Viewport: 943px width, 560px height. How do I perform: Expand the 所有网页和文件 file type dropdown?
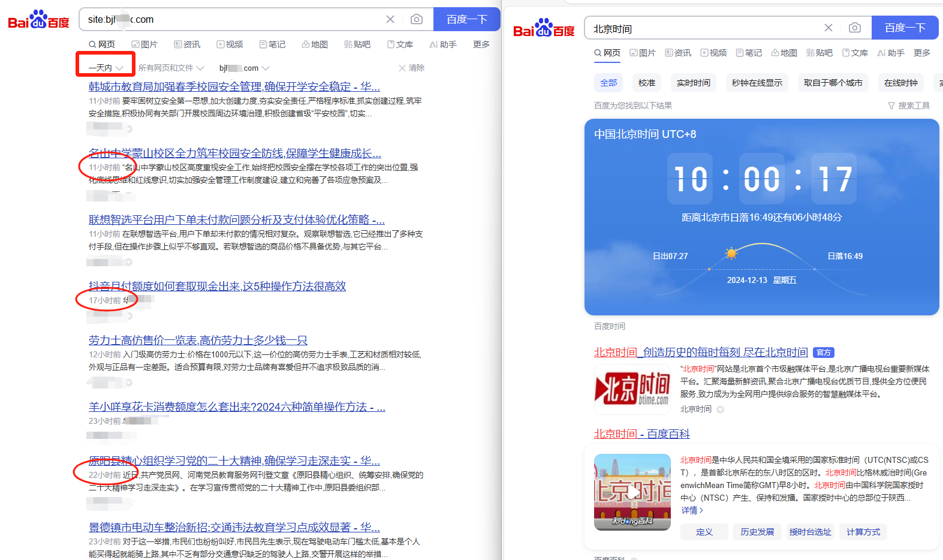[171, 68]
